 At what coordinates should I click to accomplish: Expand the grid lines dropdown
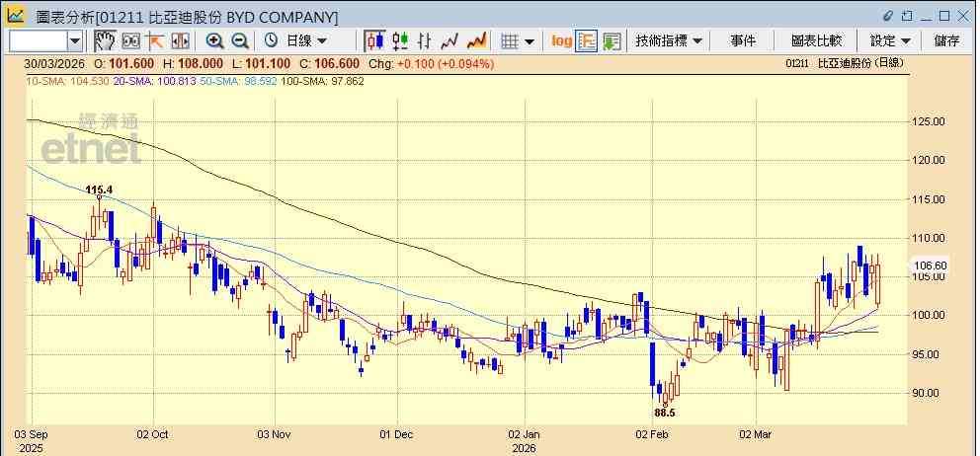[518, 41]
